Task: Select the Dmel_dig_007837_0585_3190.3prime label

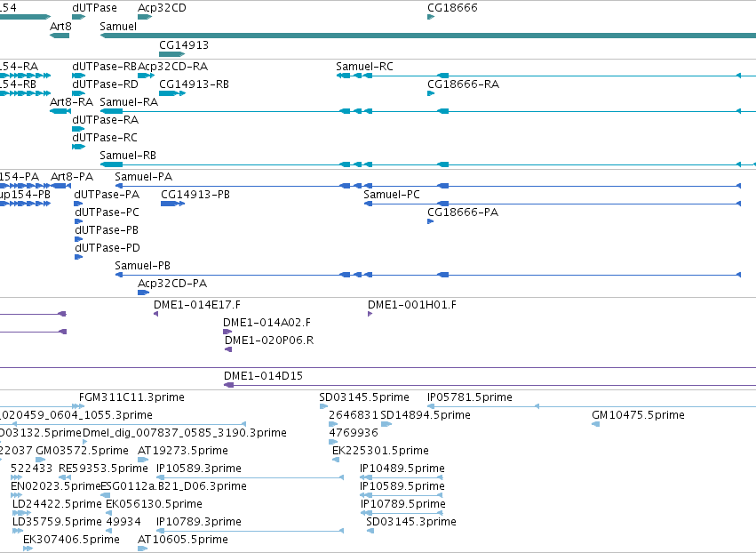Action: tap(185, 433)
